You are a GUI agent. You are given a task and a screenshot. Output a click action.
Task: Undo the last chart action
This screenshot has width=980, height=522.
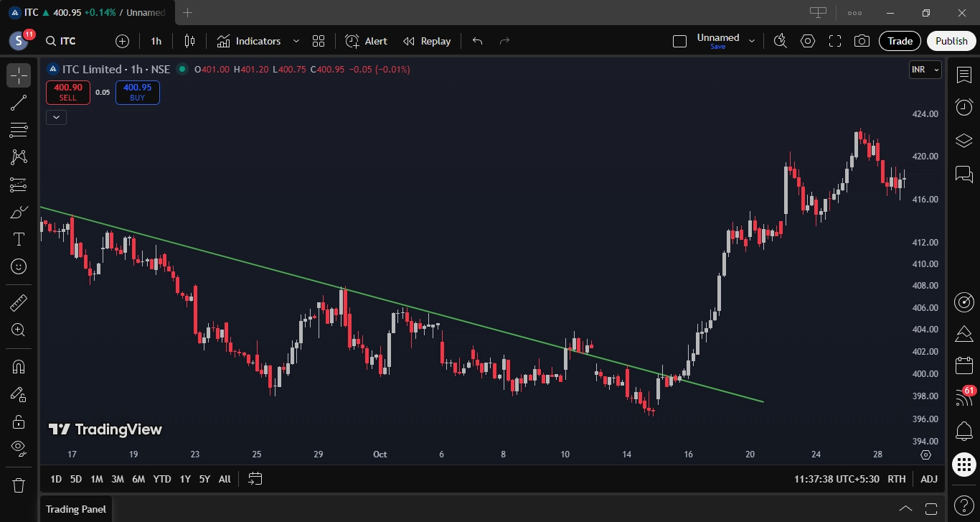point(478,41)
